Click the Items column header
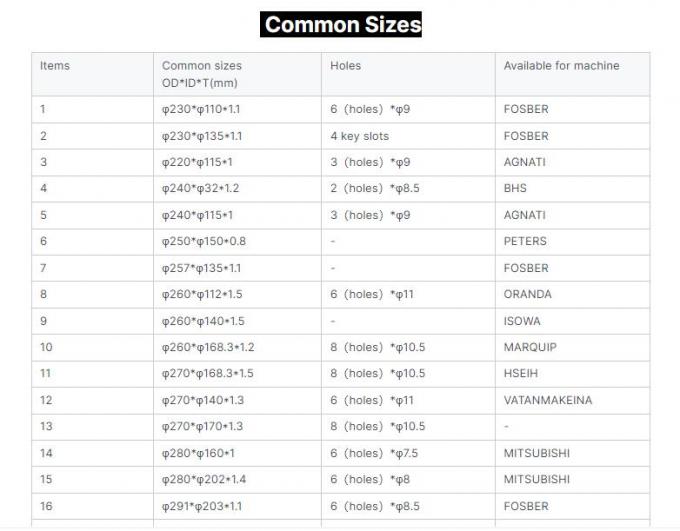The width and height of the screenshot is (680, 531). point(55,66)
